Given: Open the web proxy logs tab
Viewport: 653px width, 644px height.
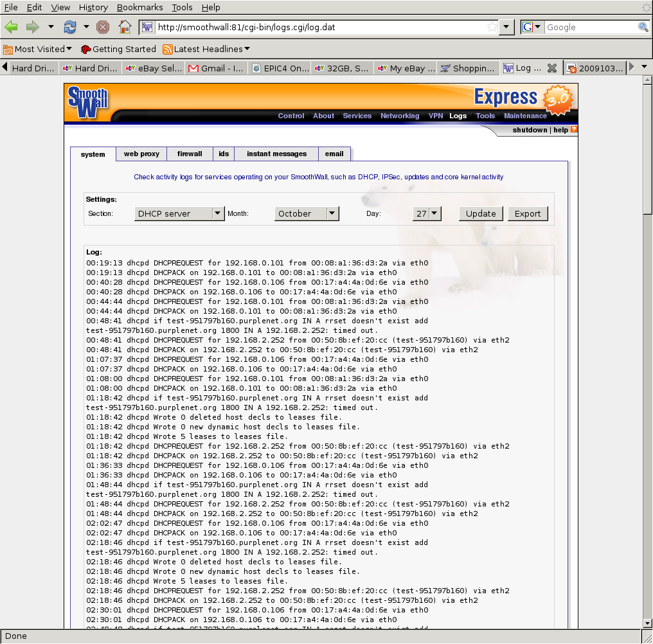Looking at the screenshot, I should coord(141,154).
